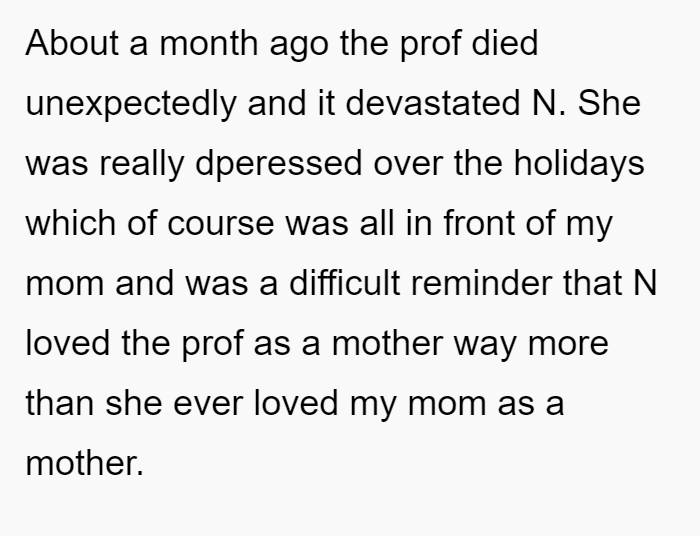Click the word 'really'
Viewport: 700px width, 536px height.
[142, 164]
